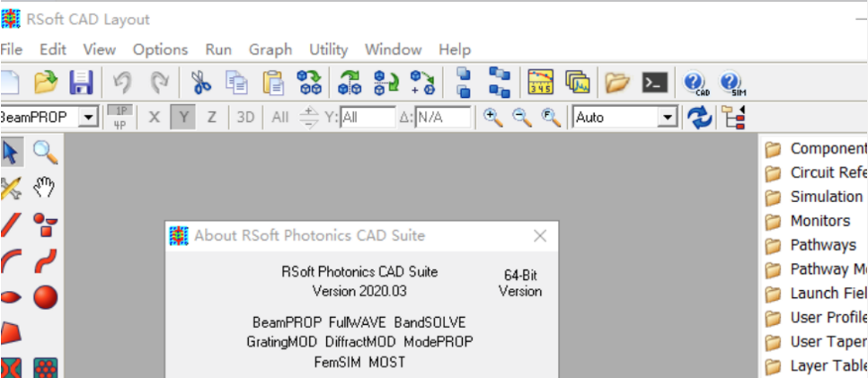Click the Undo arrow in the toolbar
Viewport: 868px width, 378px height.
click(x=122, y=83)
